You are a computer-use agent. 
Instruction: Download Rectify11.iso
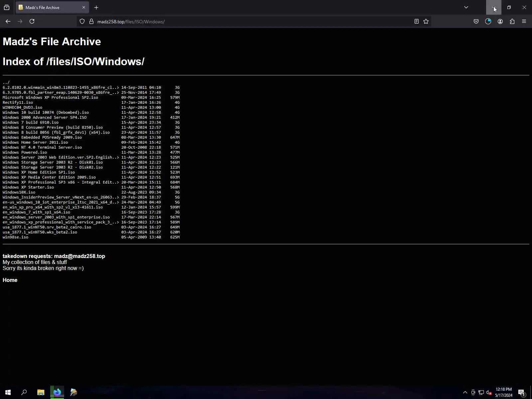(x=18, y=102)
